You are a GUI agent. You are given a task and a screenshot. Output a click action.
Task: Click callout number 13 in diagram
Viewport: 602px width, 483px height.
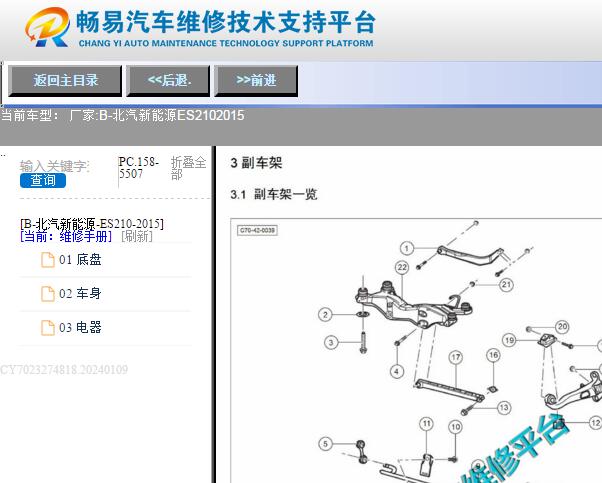pyautogui.click(x=504, y=407)
